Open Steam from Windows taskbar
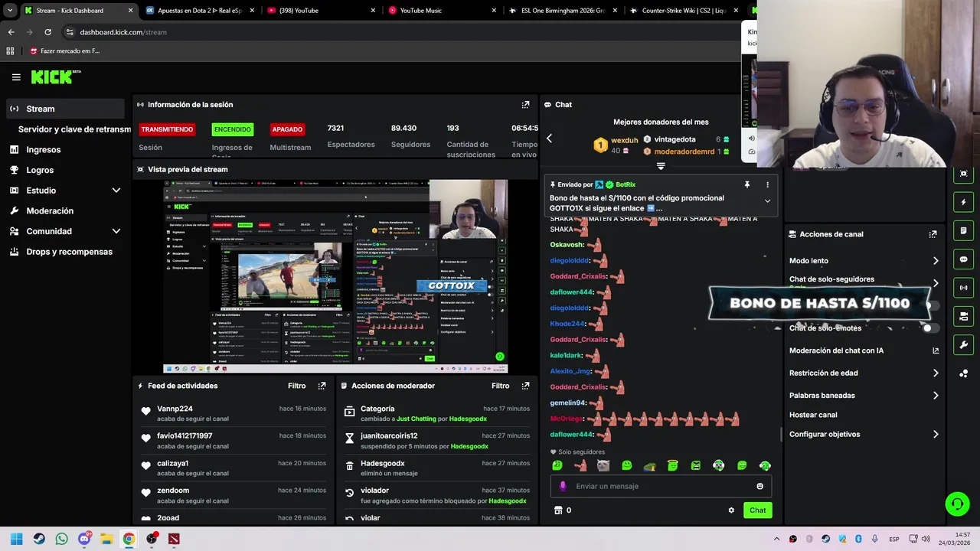Image resolution: width=980 pixels, height=551 pixels. 39,539
